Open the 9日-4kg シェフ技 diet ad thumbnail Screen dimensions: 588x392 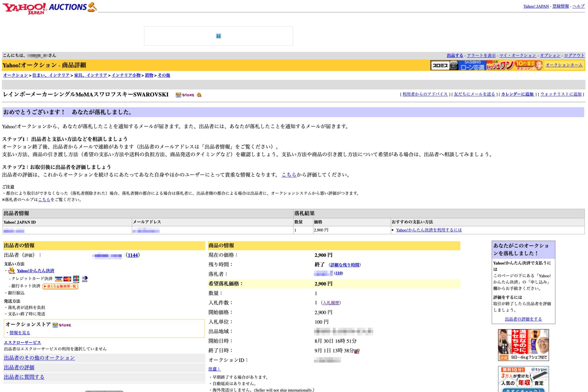[x=523, y=345]
